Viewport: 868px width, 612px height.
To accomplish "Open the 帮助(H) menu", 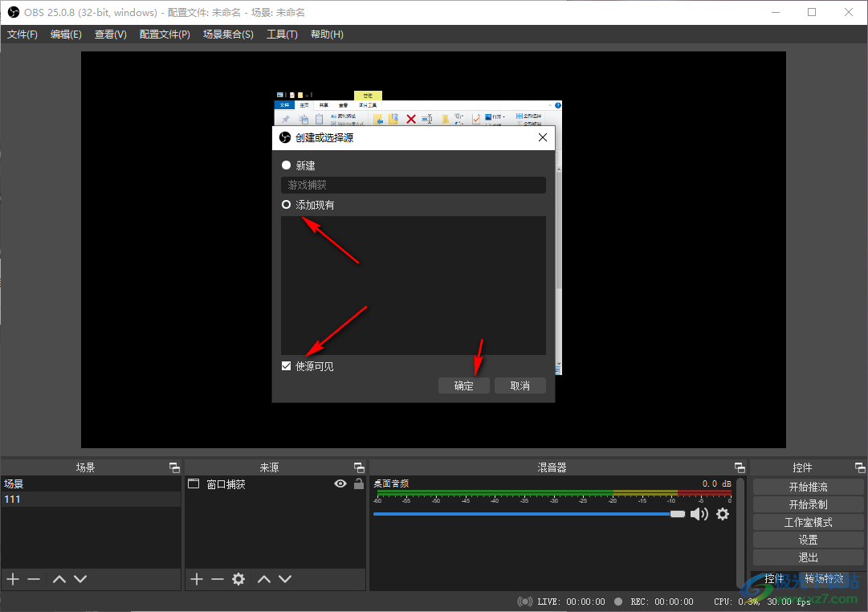I will (x=327, y=35).
